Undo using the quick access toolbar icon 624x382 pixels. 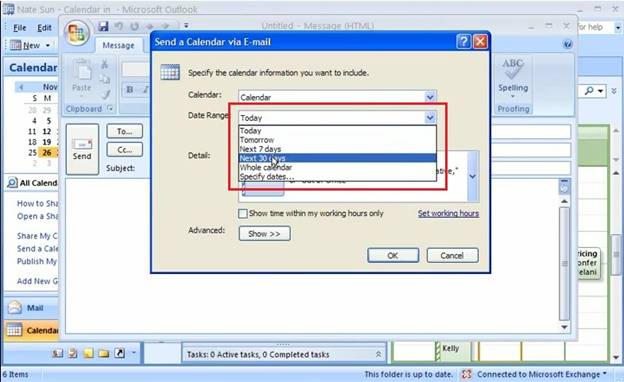tap(119, 27)
